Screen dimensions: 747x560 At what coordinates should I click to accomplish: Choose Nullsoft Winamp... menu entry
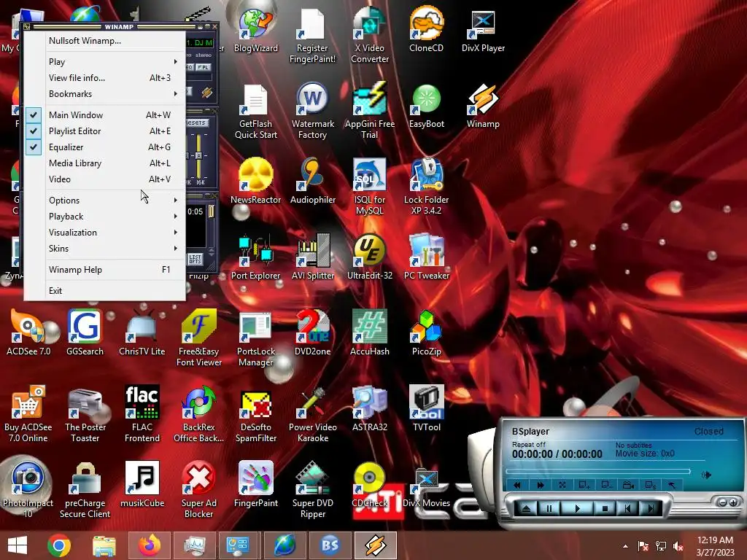104,41
